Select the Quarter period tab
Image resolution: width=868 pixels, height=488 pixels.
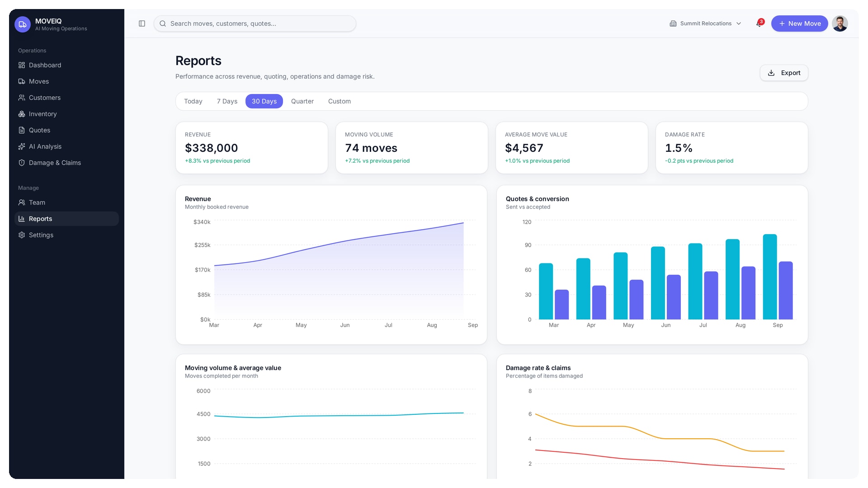point(302,101)
